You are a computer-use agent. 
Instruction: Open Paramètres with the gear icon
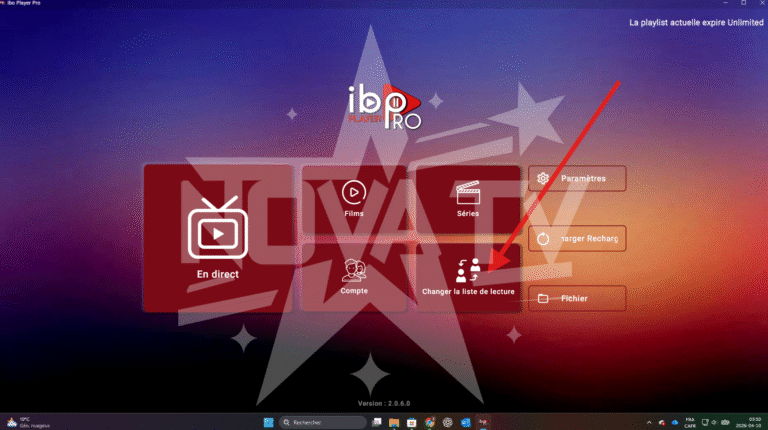(544, 179)
